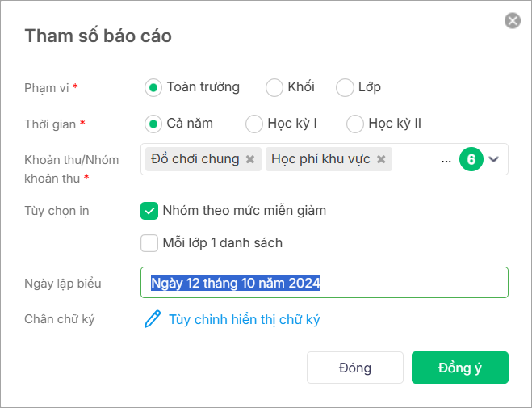Click the Ngày lập biểu date field
532x408 pixels.
coord(325,283)
